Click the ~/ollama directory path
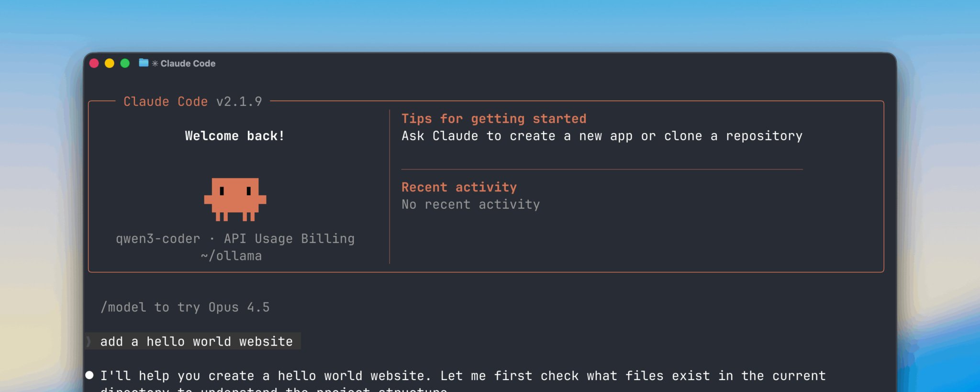This screenshot has width=980, height=392. (x=231, y=256)
